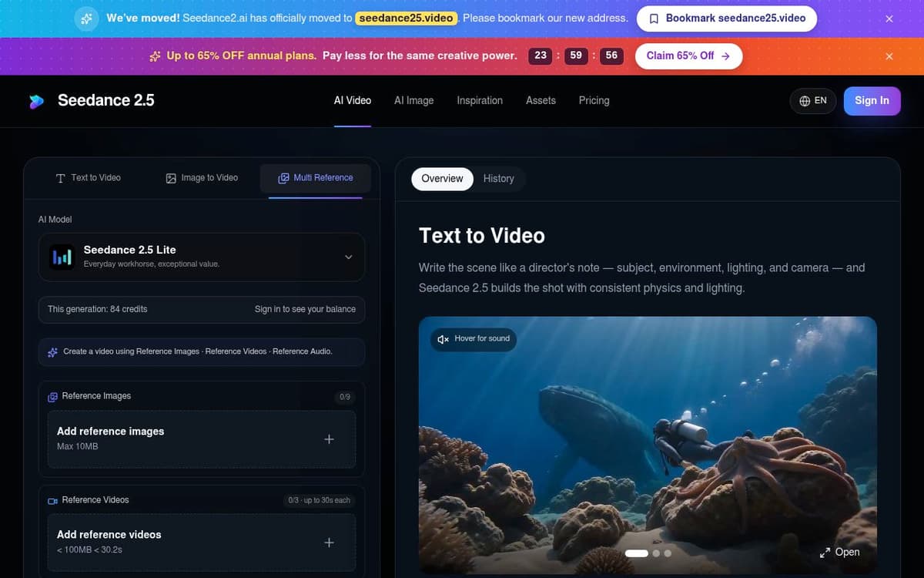Open the AI Video nav tab
924x578 pixels.
[x=353, y=100]
